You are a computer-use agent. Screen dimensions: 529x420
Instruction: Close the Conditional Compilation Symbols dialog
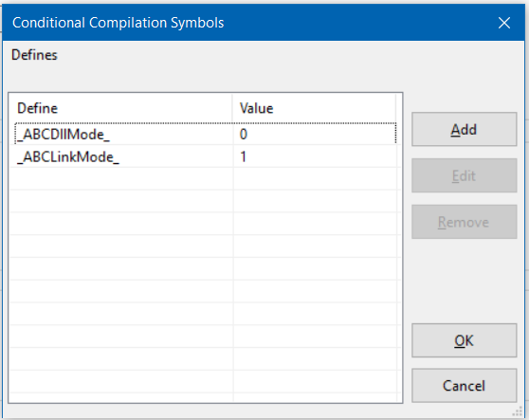(504, 23)
